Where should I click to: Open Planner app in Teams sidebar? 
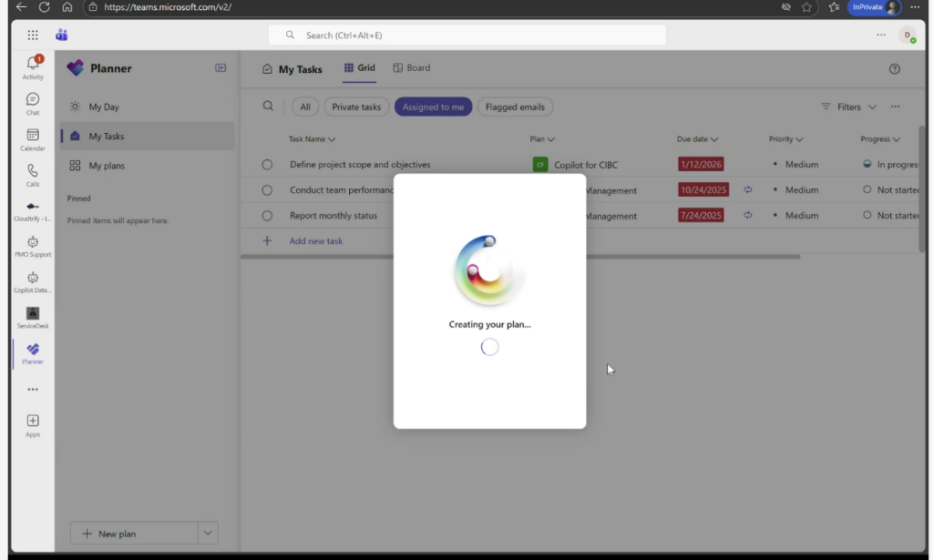pyautogui.click(x=33, y=353)
